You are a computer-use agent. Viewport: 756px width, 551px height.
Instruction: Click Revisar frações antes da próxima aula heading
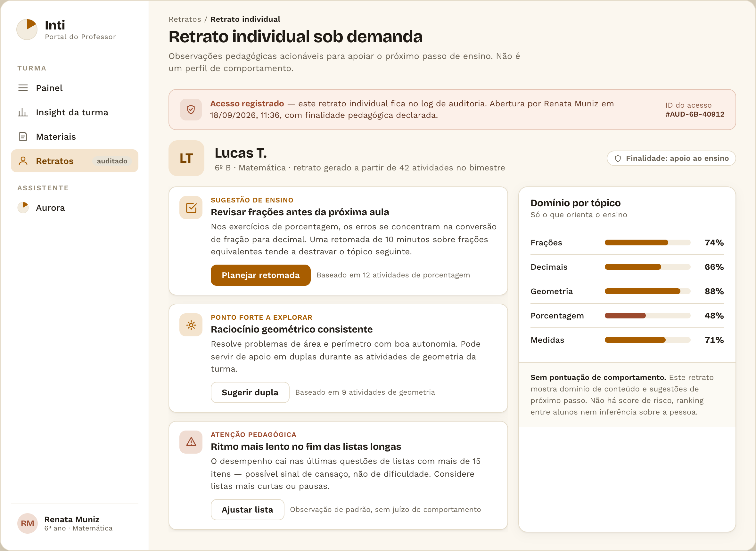click(300, 212)
